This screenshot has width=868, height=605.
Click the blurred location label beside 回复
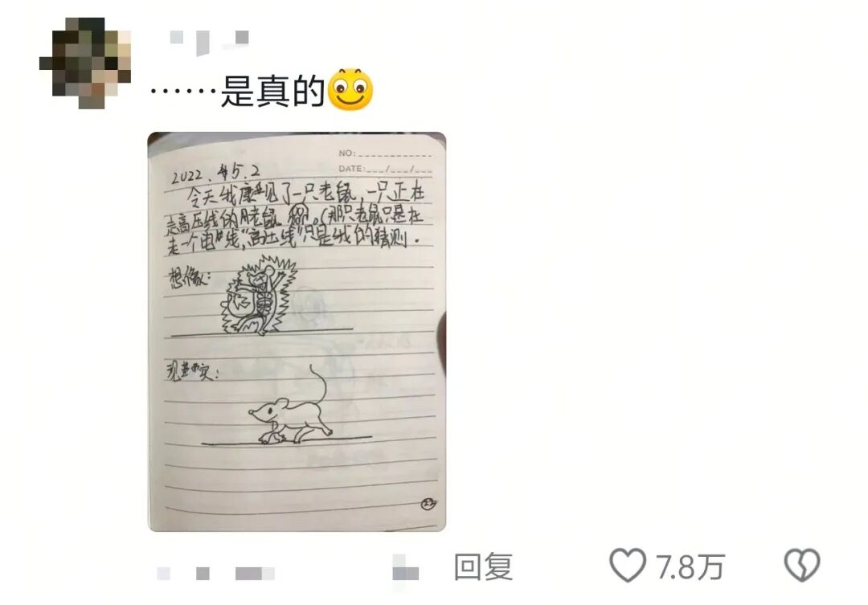(405, 569)
